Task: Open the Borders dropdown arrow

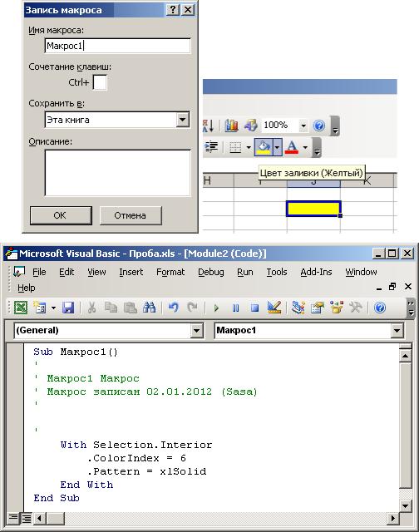Action: click(x=249, y=147)
